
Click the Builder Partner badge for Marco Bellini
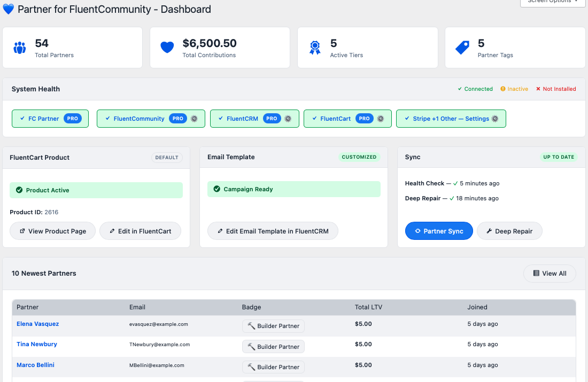273,367
